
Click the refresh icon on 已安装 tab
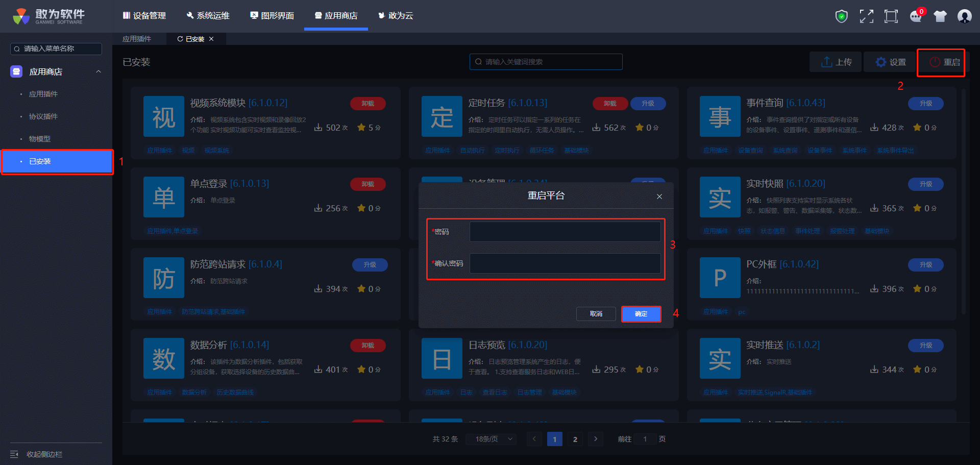pyautogui.click(x=180, y=39)
